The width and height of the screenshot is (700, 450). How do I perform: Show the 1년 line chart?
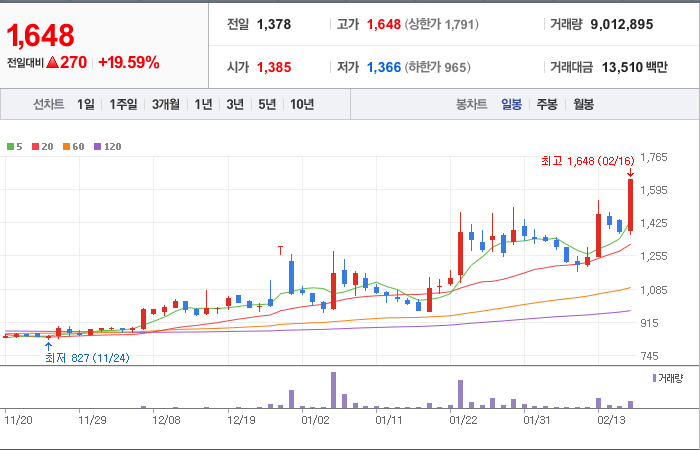203,104
